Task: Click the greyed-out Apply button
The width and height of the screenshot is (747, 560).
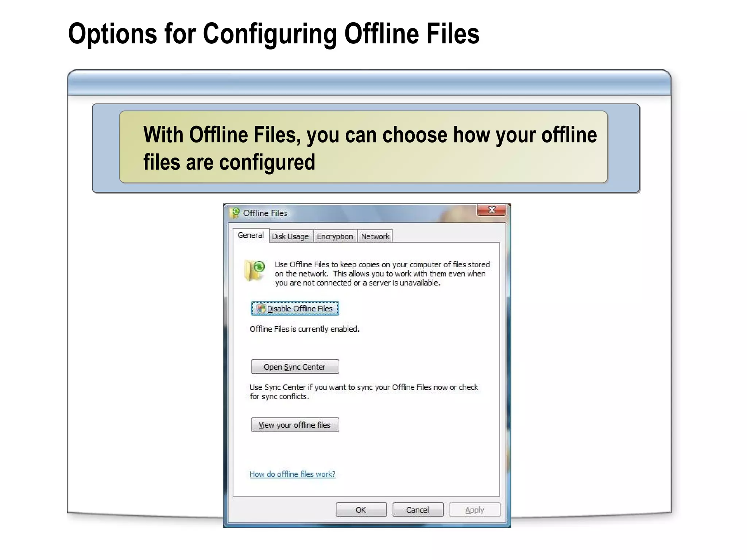Action: tap(475, 510)
